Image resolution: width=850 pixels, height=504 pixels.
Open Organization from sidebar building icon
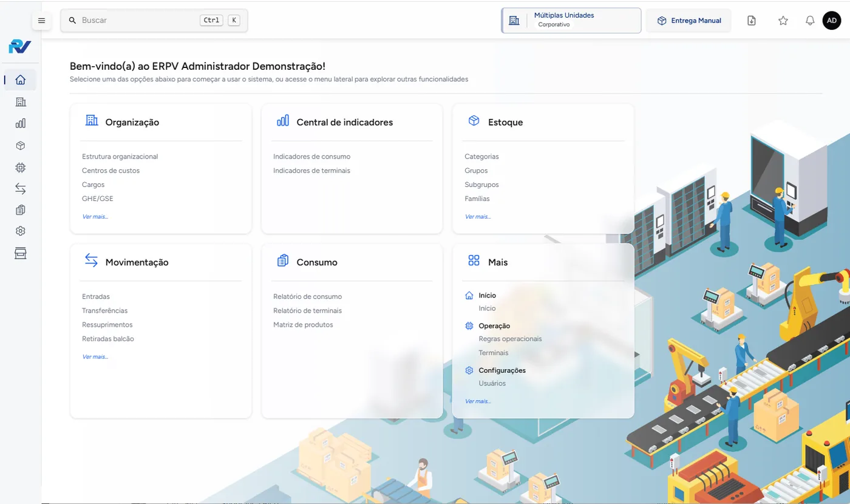coord(21,102)
